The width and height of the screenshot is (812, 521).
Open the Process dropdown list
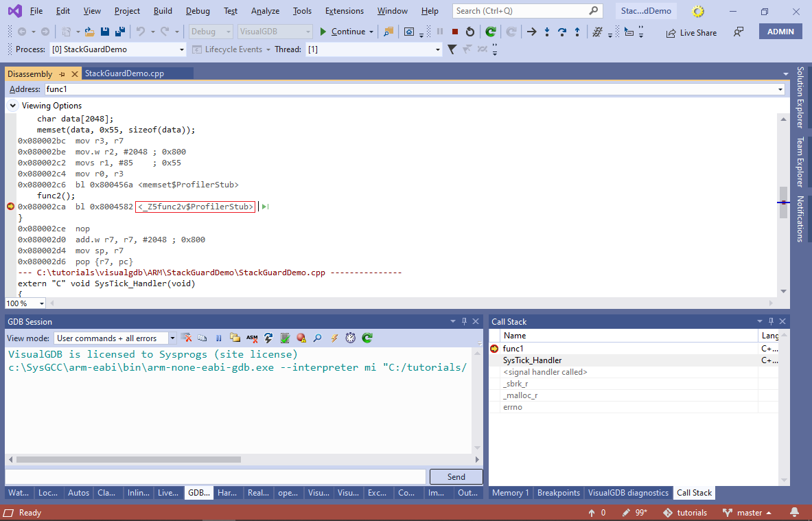coord(182,49)
